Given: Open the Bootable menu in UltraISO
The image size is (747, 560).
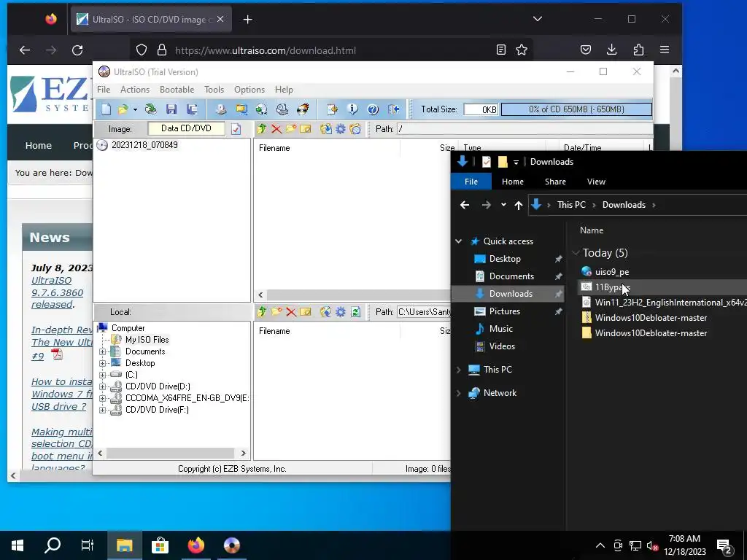Looking at the screenshot, I should (x=177, y=90).
